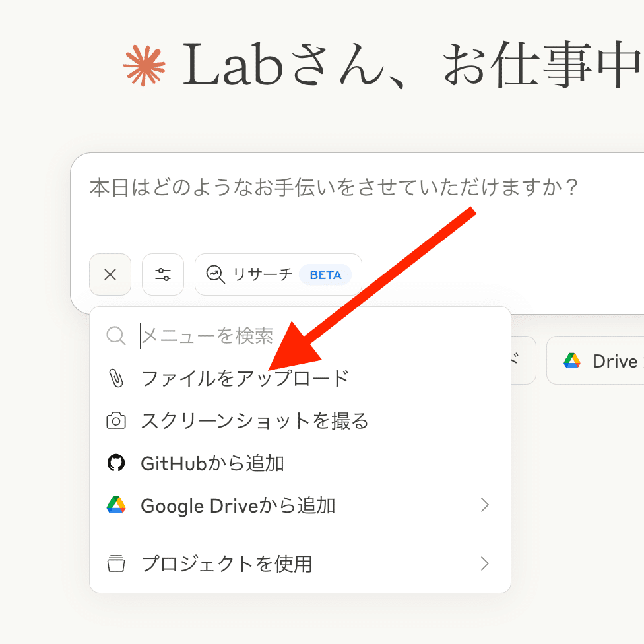Click the orange Claude starburst logo
The width and height of the screenshot is (644, 644).
[x=145, y=67]
